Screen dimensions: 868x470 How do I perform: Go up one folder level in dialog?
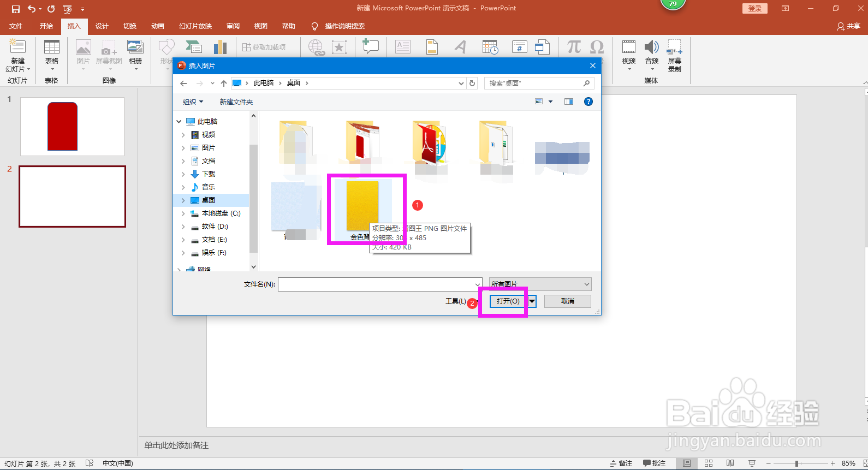pos(224,84)
